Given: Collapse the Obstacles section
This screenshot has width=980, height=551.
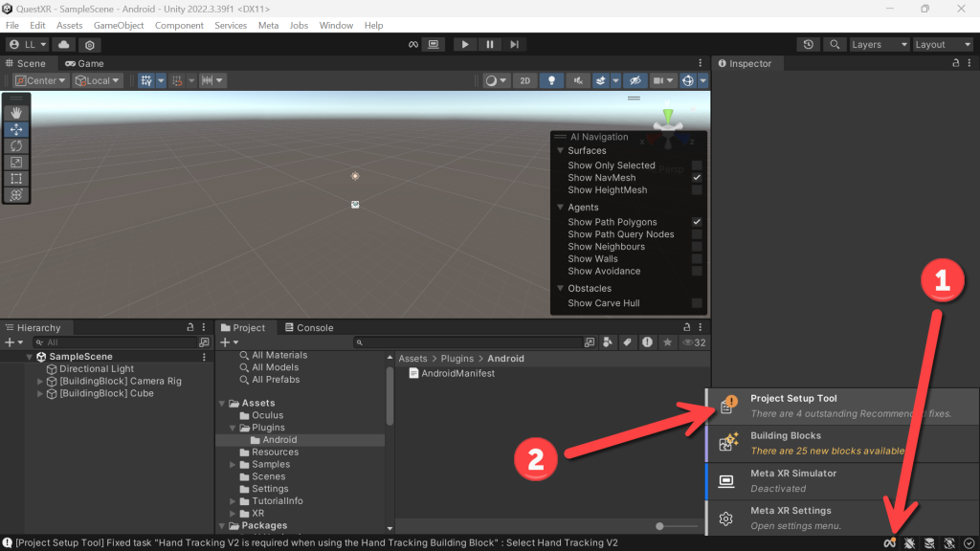Looking at the screenshot, I should coord(560,289).
